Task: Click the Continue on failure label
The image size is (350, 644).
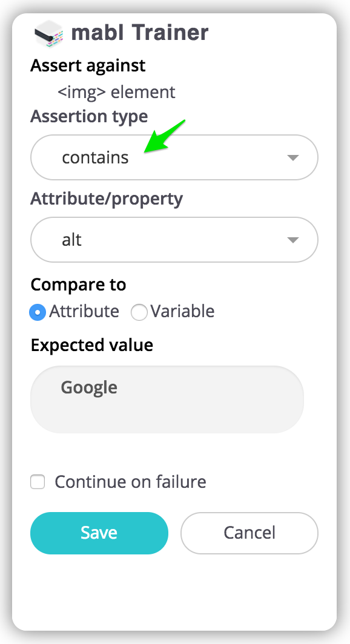Action: 130,482
